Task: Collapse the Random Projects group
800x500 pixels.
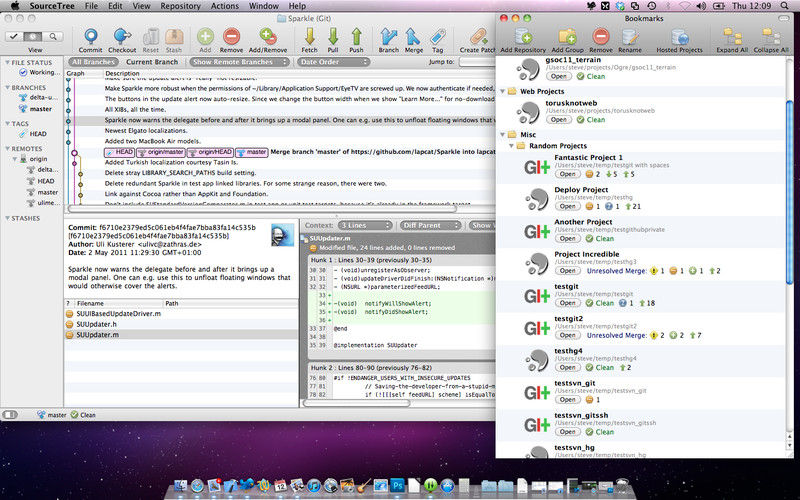Action: [511, 145]
